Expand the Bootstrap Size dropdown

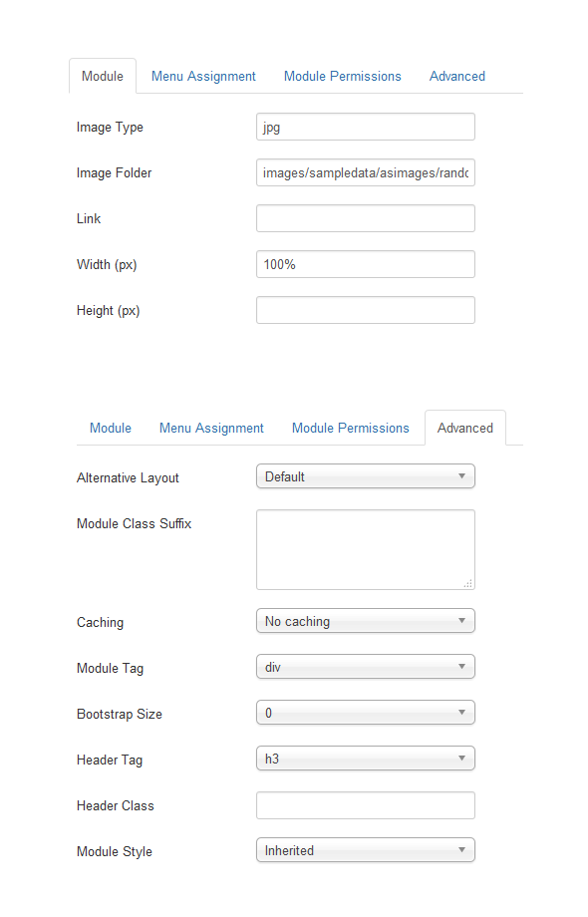point(366,713)
